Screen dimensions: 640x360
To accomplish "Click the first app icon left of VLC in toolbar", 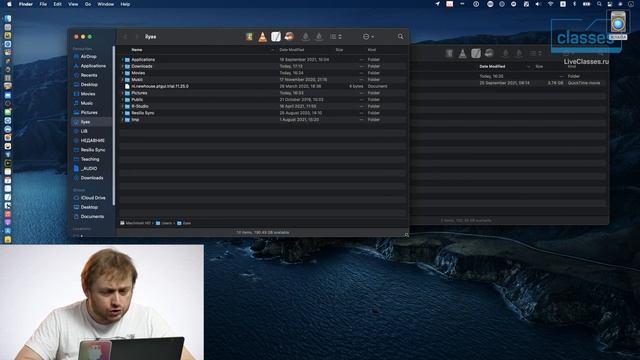I will (x=249, y=37).
